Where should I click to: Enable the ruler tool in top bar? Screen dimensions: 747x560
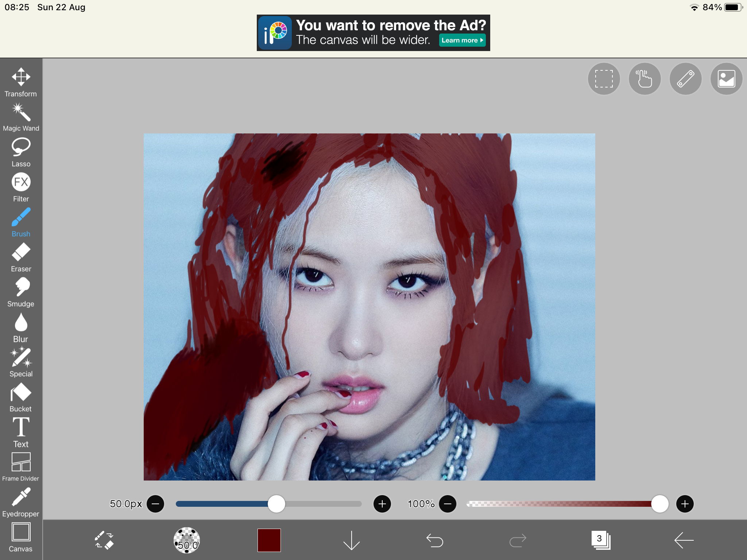(x=685, y=78)
